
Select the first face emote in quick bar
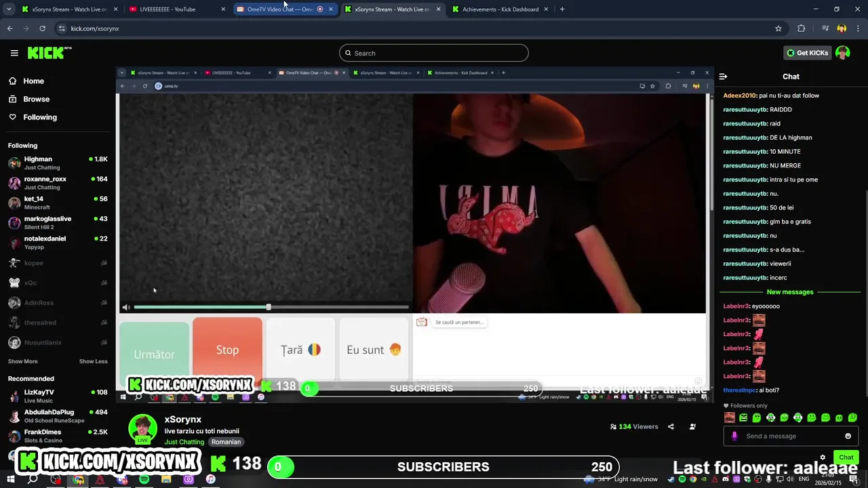[x=729, y=418]
